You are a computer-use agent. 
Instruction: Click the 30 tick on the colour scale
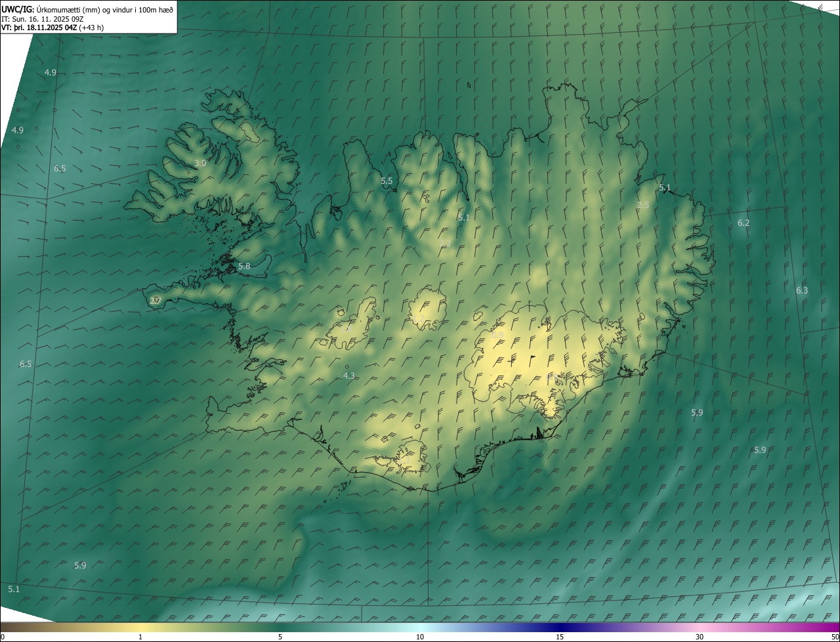coord(700,637)
